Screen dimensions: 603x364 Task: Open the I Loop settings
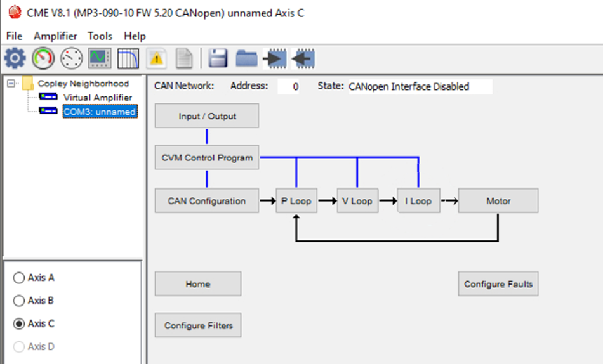[x=418, y=200]
